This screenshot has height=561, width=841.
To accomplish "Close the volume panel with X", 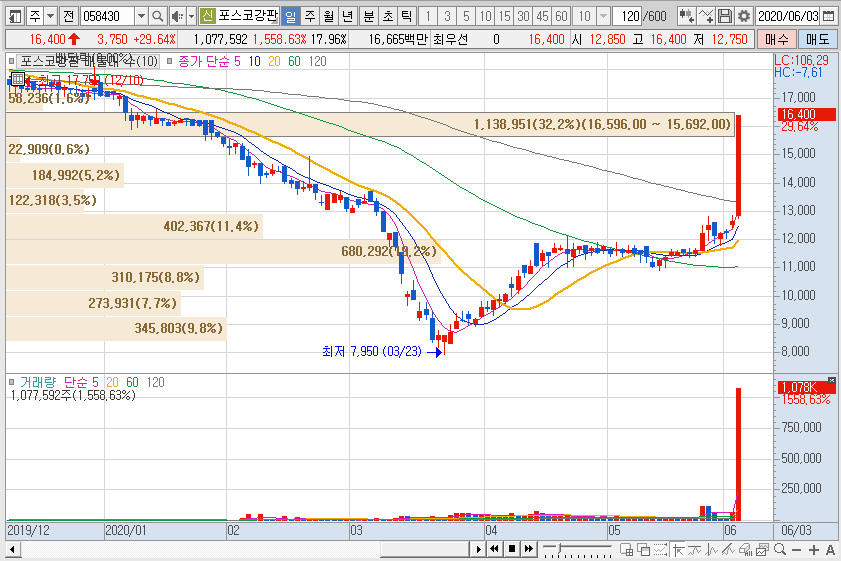I will tap(831, 380).
